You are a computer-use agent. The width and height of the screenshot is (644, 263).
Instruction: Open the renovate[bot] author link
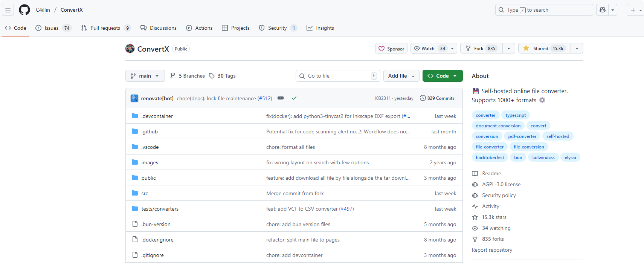point(157,98)
